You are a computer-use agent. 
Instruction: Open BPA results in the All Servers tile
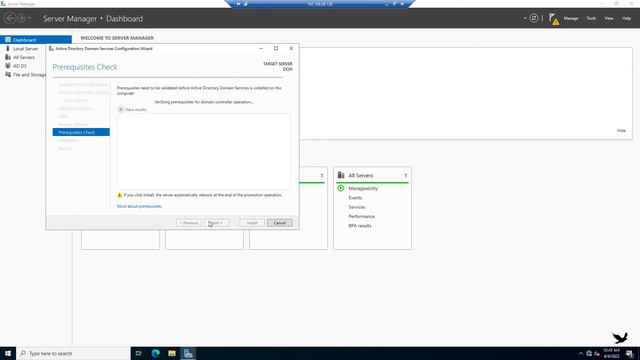(360, 226)
